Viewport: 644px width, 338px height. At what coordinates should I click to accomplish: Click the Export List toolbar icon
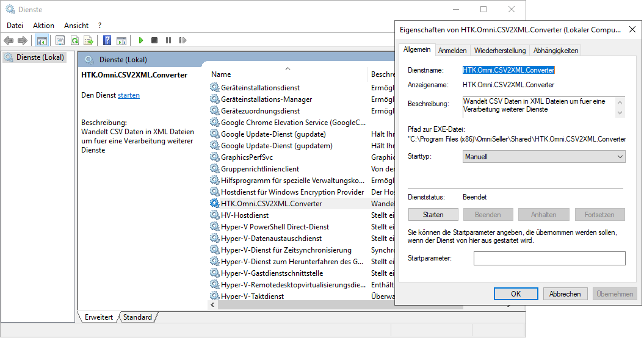pyautogui.click(x=89, y=40)
